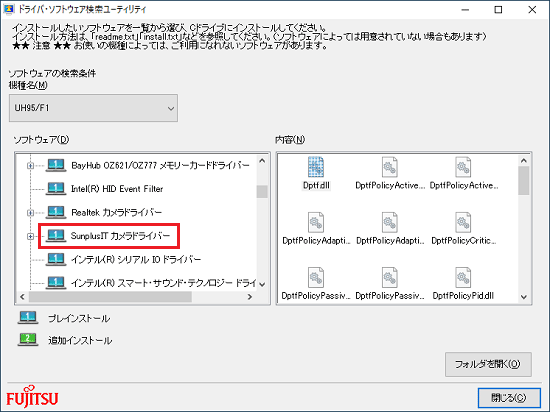Select the second DptfPolicyActive file icon
The height and width of the screenshot is (412, 550).
coord(463,167)
